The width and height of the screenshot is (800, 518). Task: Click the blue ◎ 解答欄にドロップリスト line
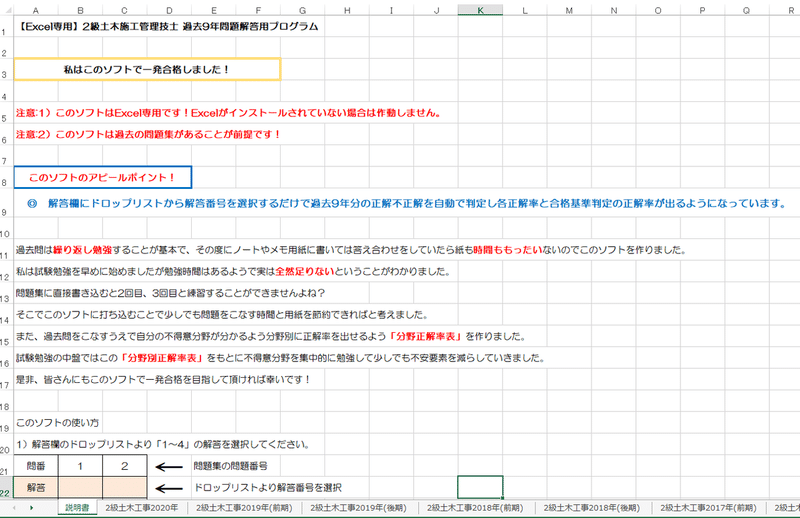(x=407, y=204)
